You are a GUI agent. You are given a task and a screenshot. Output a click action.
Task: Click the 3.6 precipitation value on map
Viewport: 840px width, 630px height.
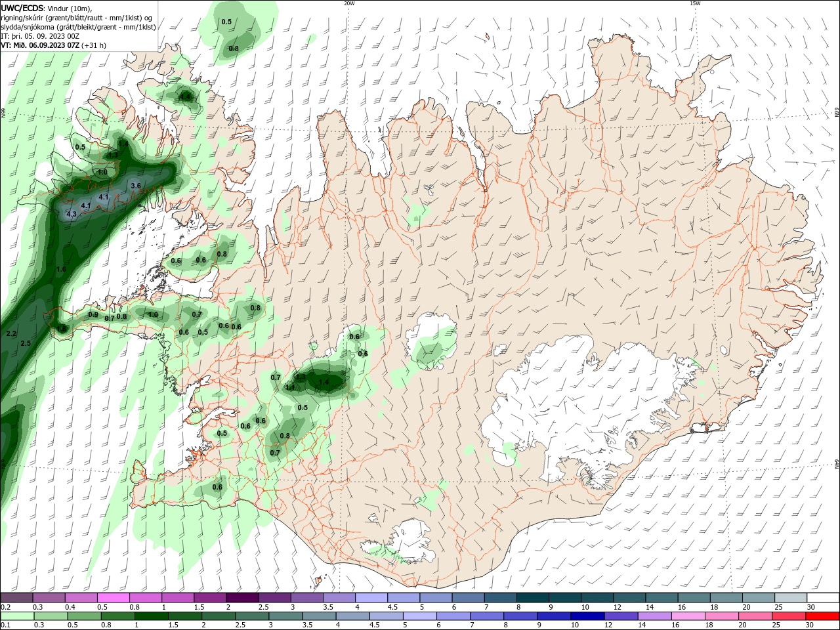pos(136,186)
